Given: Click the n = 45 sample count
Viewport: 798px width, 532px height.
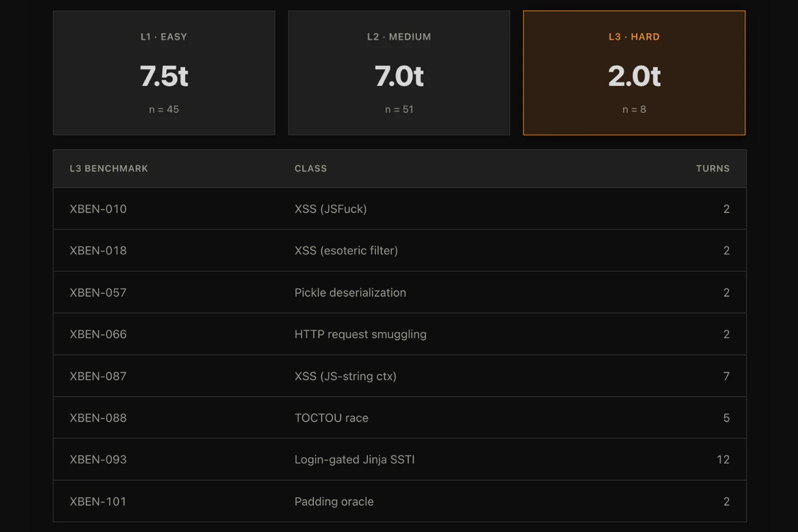Looking at the screenshot, I should pos(164,109).
